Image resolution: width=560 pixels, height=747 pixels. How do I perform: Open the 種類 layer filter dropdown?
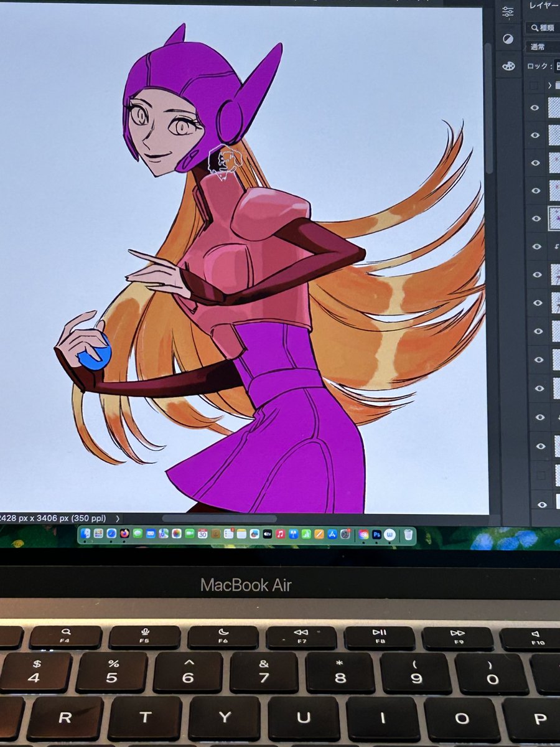pyautogui.click(x=543, y=27)
